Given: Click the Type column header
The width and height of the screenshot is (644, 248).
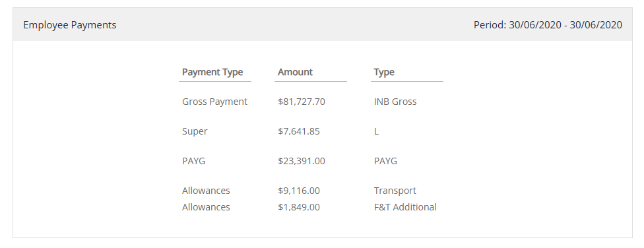Looking at the screenshot, I should (x=384, y=73).
